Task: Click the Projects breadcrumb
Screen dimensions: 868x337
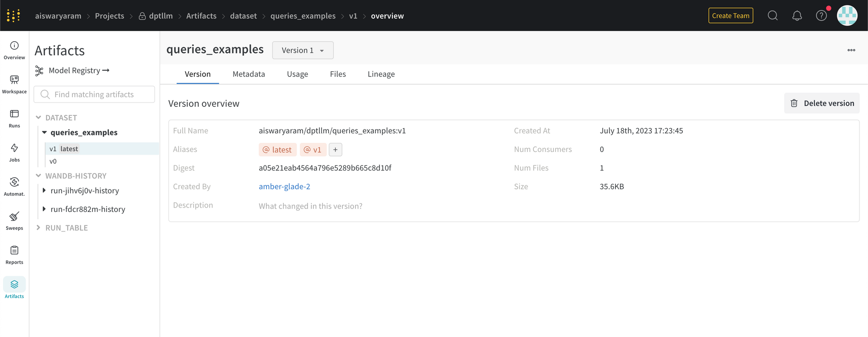Action: click(109, 16)
